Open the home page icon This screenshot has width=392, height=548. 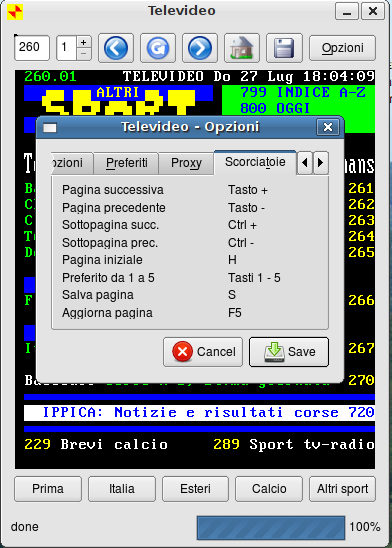242,48
